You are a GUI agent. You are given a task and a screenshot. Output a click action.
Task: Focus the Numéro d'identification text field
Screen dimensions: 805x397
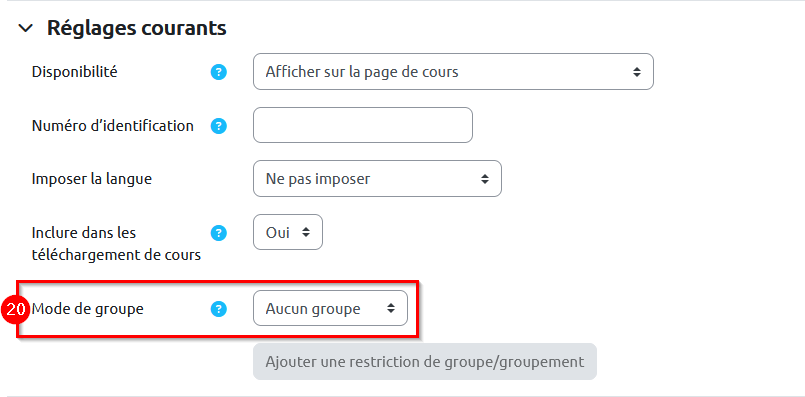[x=362, y=125]
